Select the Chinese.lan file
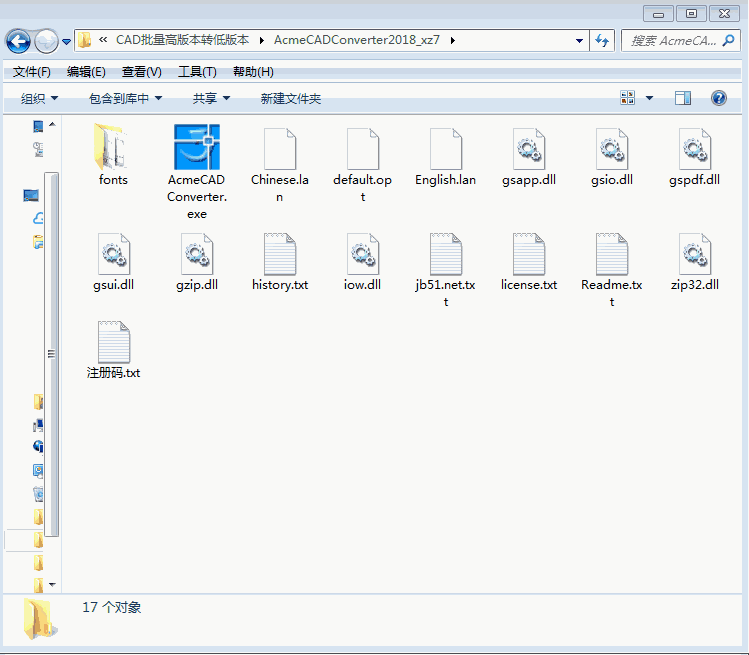Image resolution: width=749 pixels, height=655 pixels. 280,164
